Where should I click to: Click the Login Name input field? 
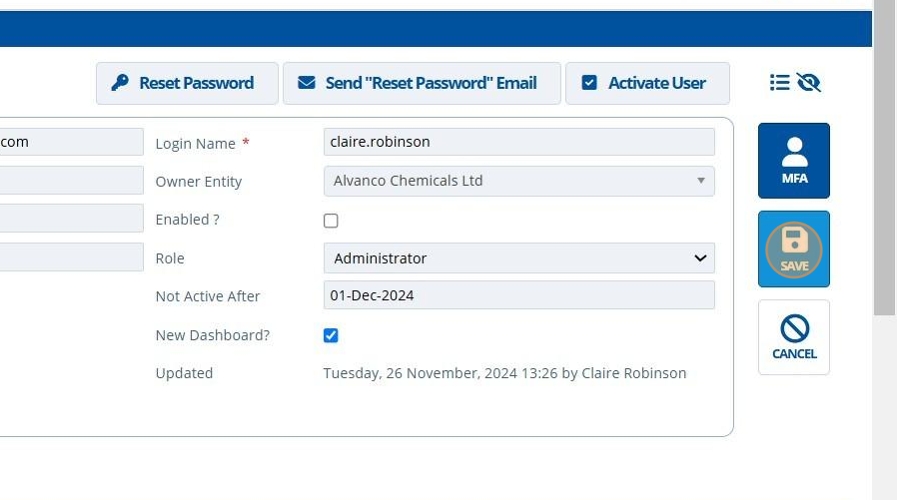(518, 142)
